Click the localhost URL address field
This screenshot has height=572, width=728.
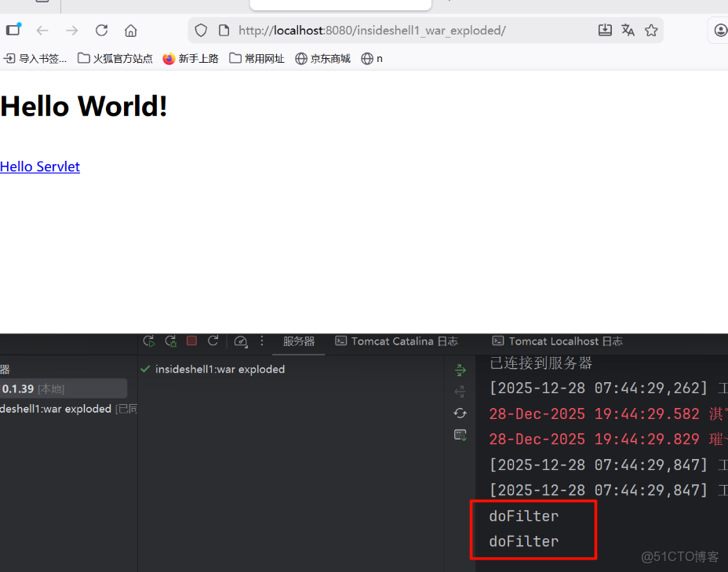(x=372, y=31)
